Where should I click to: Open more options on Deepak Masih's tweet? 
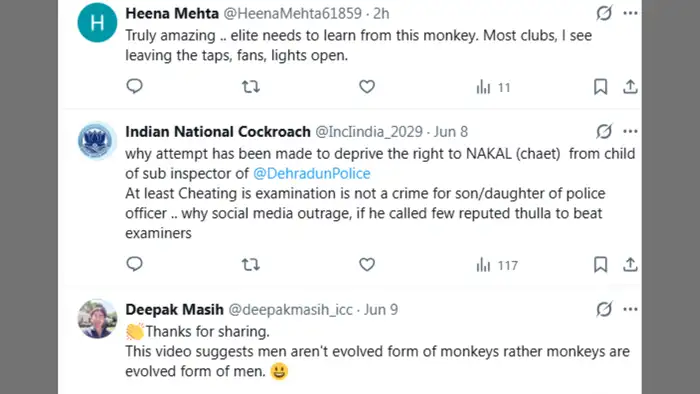click(630, 309)
